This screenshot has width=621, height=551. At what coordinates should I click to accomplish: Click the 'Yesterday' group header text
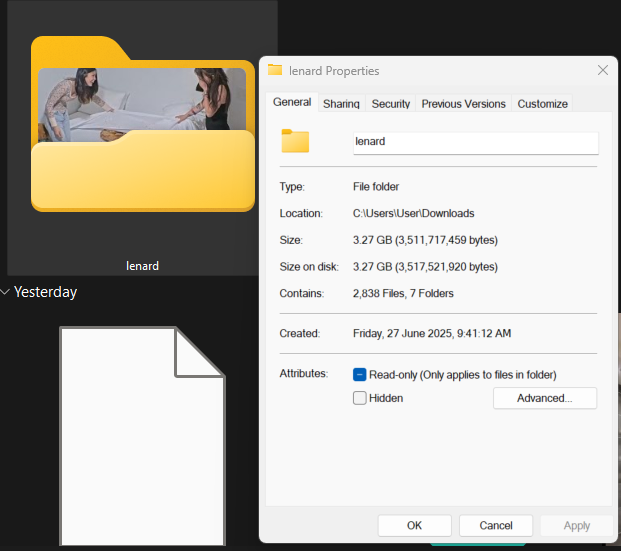pos(46,292)
